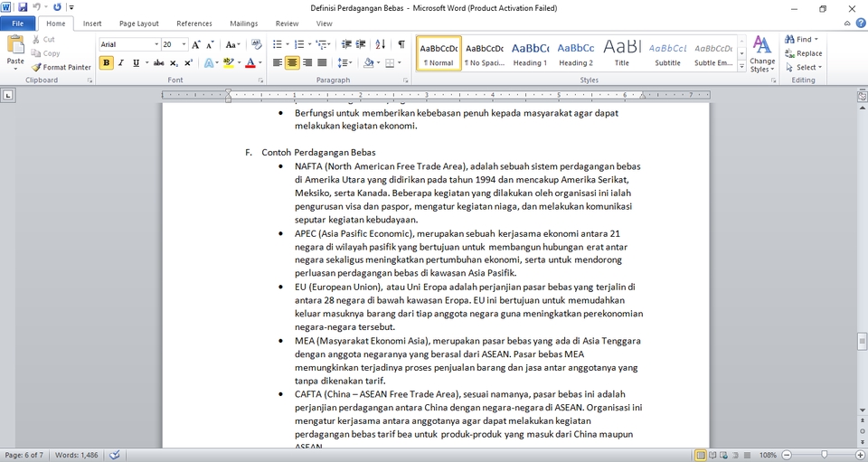
Task: Expand the Styles gallery More arrow
Action: point(741,66)
